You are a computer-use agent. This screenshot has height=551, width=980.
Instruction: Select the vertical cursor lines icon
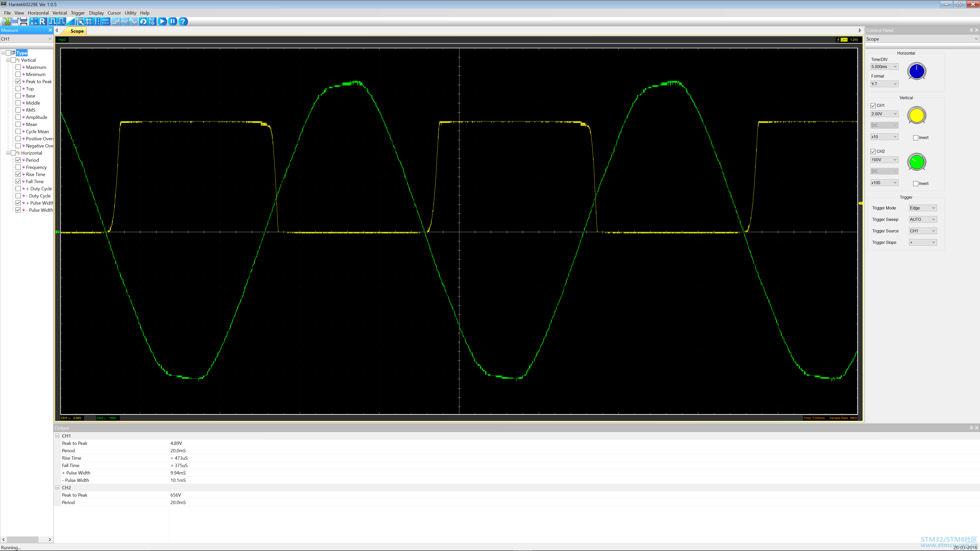(x=97, y=21)
